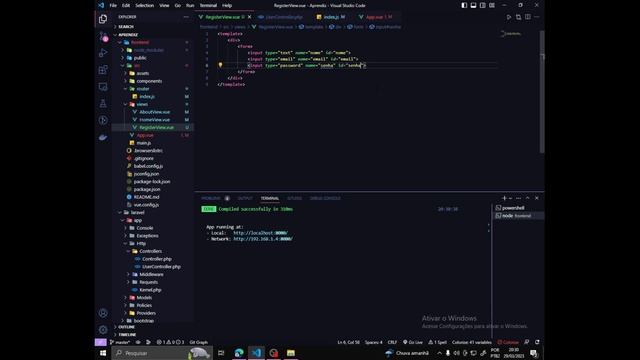Click the split editor icon
This screenshot has height=360, width=640.
pos(528,17)
